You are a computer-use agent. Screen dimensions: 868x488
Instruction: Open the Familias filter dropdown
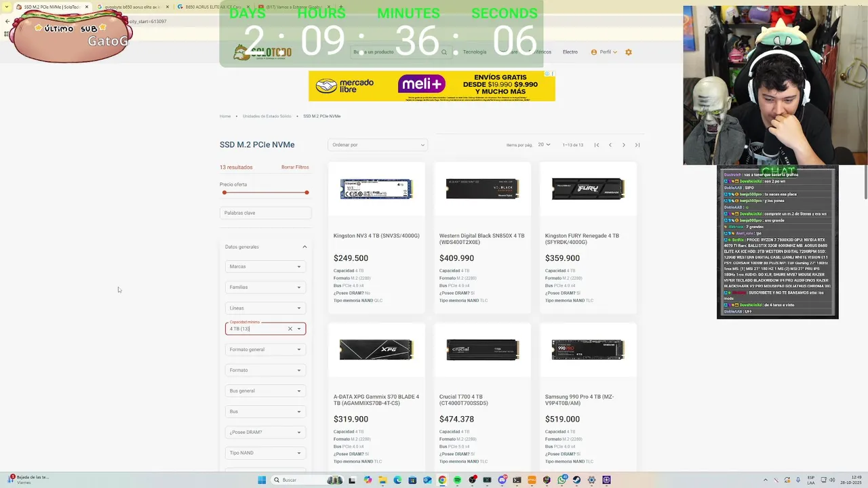(x=265, y=287)
